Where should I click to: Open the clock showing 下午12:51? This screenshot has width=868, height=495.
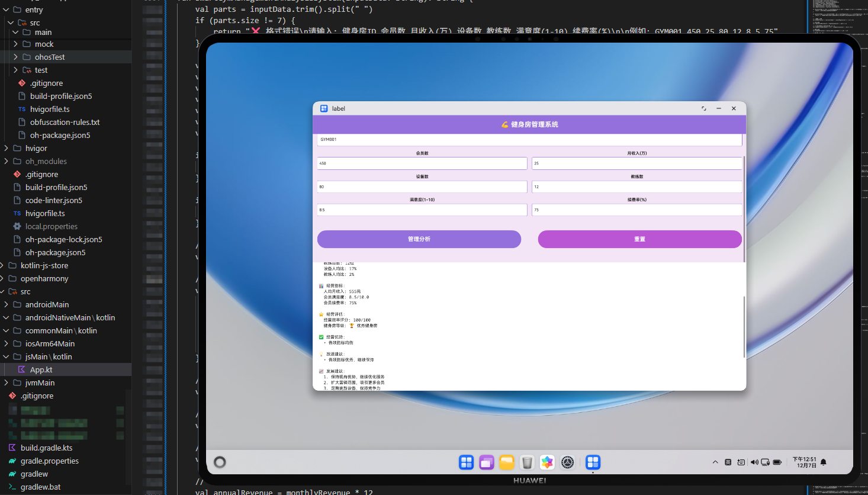click(x=805, y=462)
